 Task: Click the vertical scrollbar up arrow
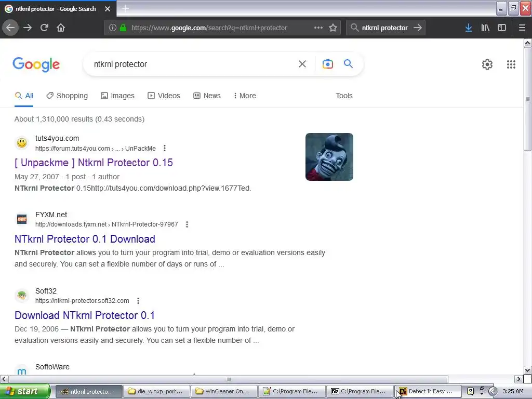[x=527, y=43]
